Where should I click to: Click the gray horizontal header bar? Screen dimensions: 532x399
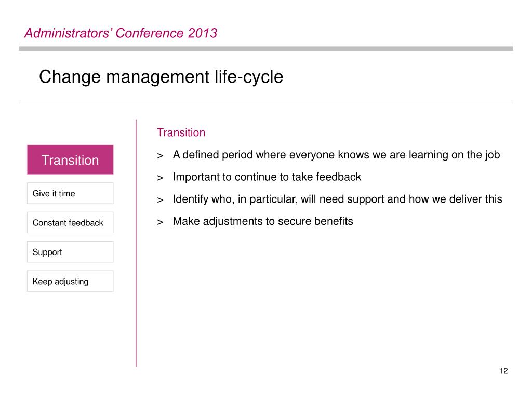265,48
